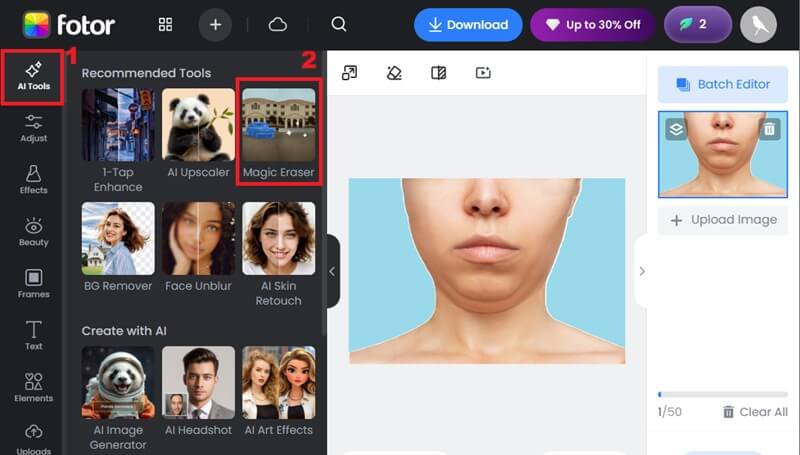
Task: Click Clear All images link
Action: (755, 412)
